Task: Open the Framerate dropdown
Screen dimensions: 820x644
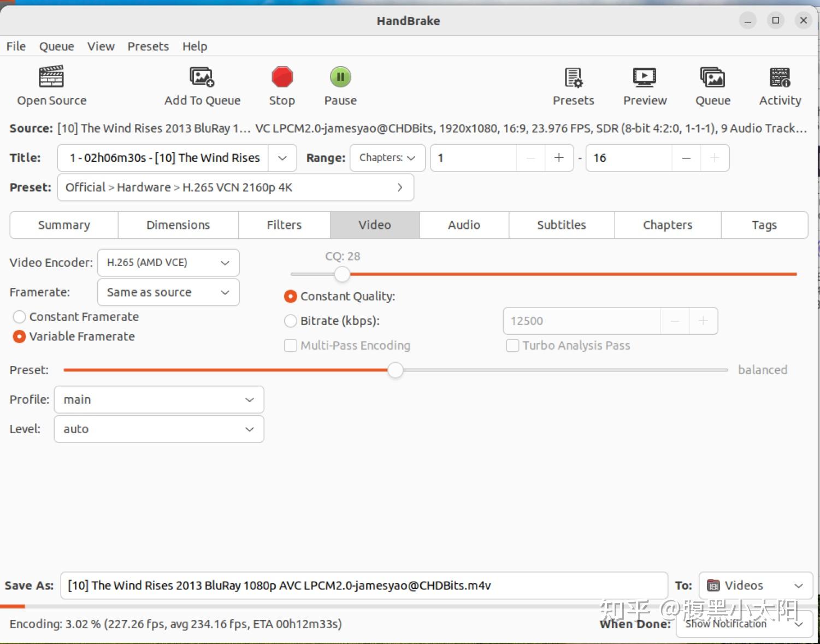Action: coord(168,292)
